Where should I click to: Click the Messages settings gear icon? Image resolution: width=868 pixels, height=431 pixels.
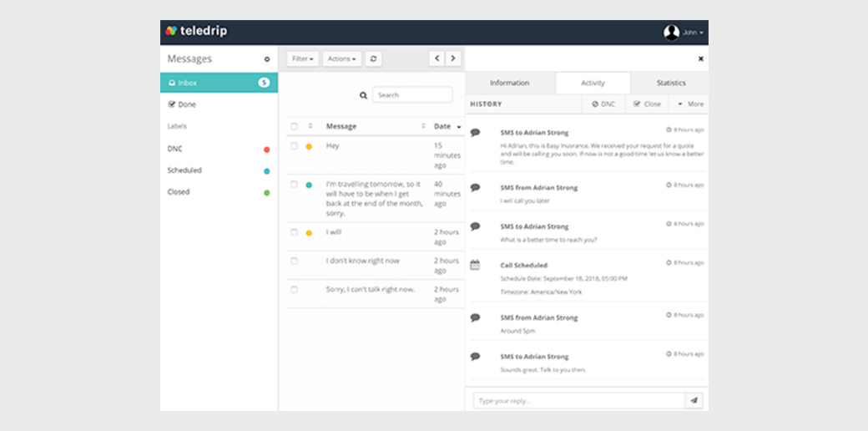(x=267, y=59)
